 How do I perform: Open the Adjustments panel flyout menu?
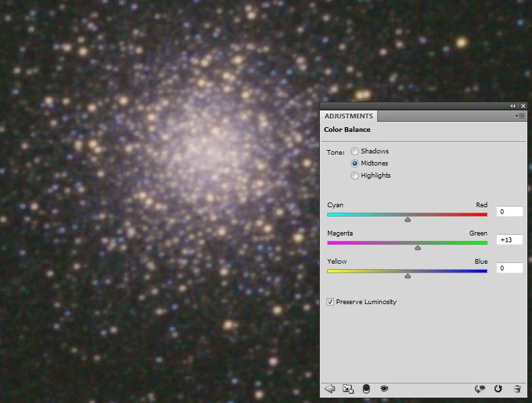(520, 116)
